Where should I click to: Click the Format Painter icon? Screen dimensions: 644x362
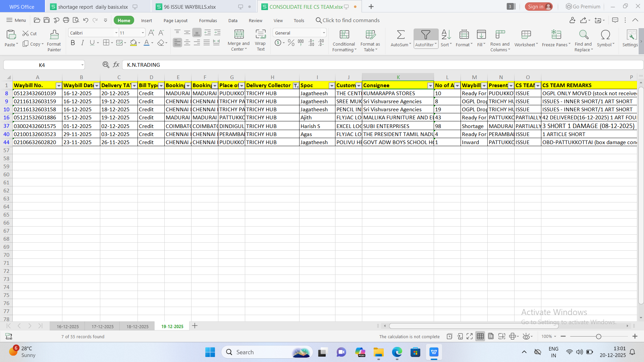coord(54,35)
